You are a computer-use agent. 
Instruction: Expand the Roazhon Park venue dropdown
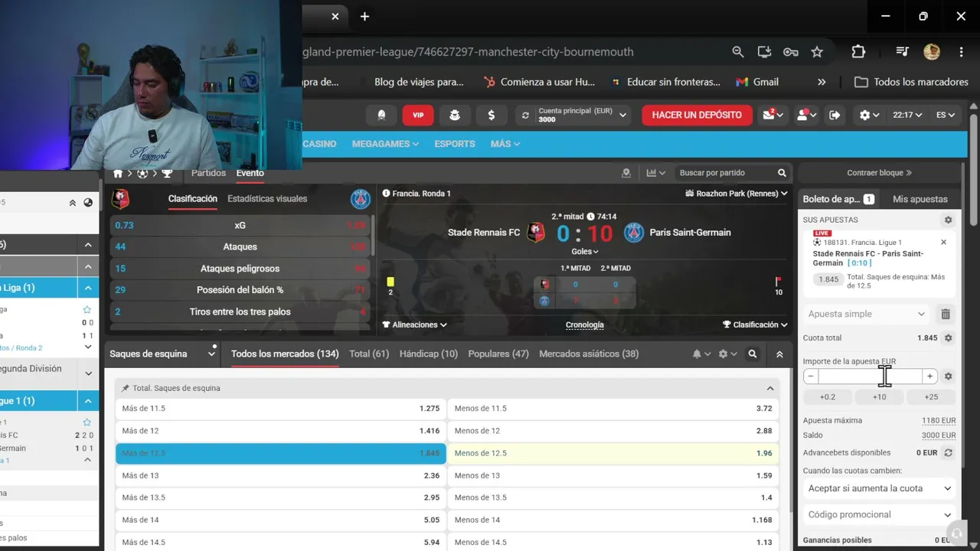(x=737, y=194)
